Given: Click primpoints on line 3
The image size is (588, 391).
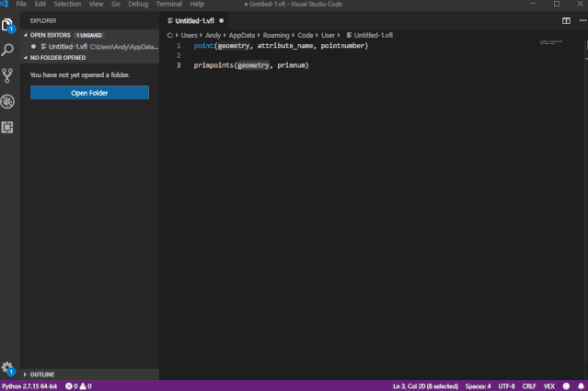Looking at the screenshot, I should 213,65.
